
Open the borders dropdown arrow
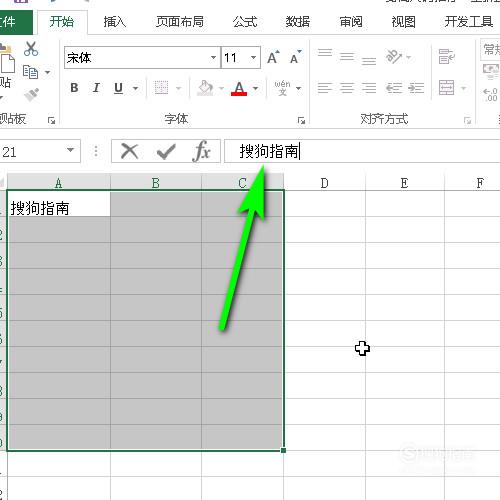[x=178, y=88]
